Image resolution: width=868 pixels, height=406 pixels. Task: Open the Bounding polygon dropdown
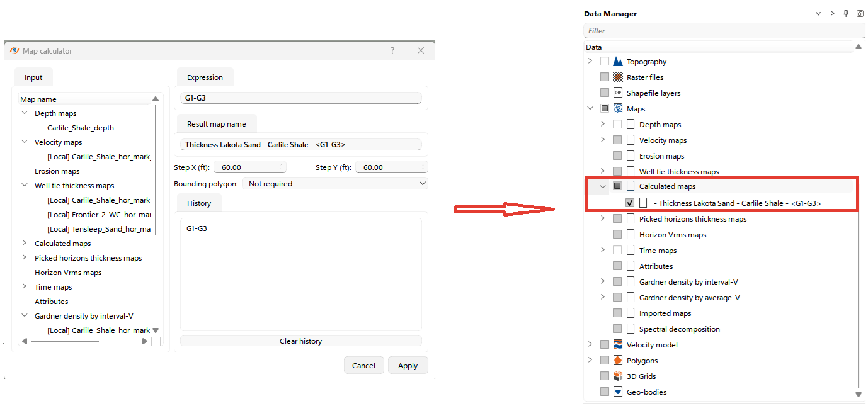click(x=335, y=184)
